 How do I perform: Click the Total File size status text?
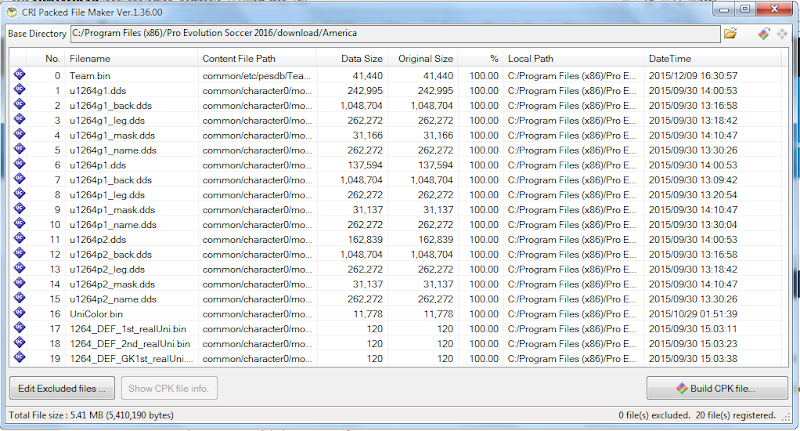(91, 415)
